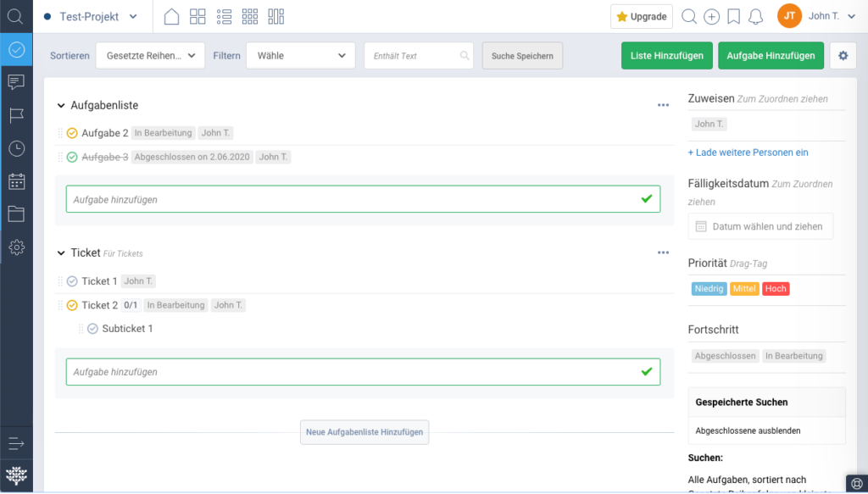Collapse the Aufgabenliste section
Screen dimensions: 868x494
[60, 105]
